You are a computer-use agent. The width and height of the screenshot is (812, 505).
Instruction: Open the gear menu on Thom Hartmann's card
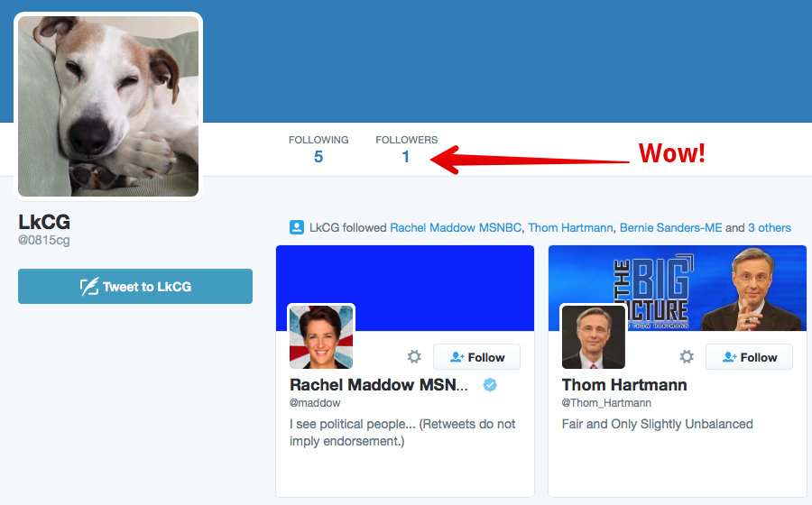[687, 356]
